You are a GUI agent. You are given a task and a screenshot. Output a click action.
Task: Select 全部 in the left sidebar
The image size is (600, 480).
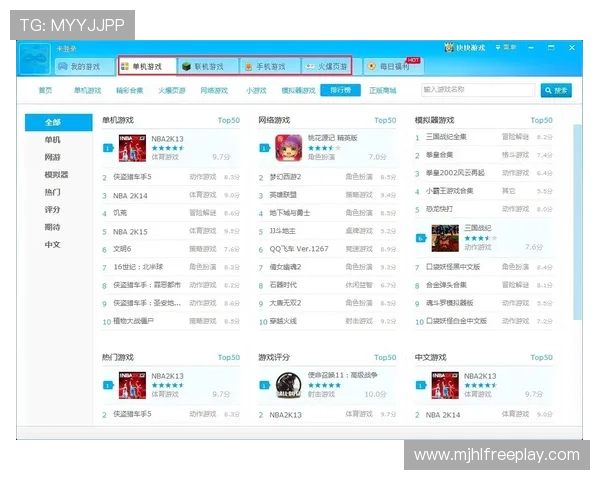point(59,122)
